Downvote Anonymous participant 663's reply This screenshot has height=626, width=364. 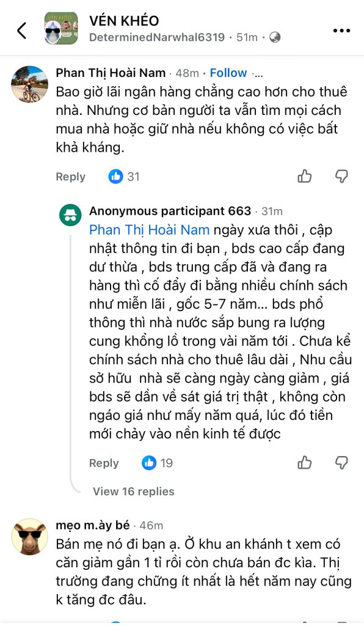click(x=341, y=463)
